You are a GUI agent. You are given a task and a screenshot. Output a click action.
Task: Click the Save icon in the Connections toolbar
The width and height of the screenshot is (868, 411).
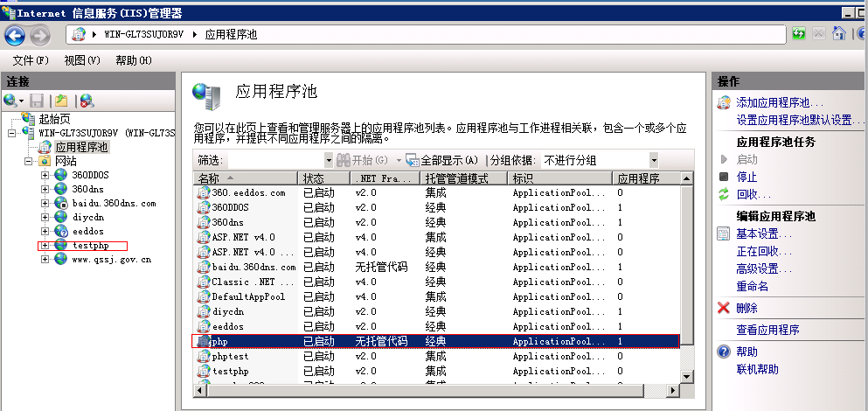[x=37, y=101]
